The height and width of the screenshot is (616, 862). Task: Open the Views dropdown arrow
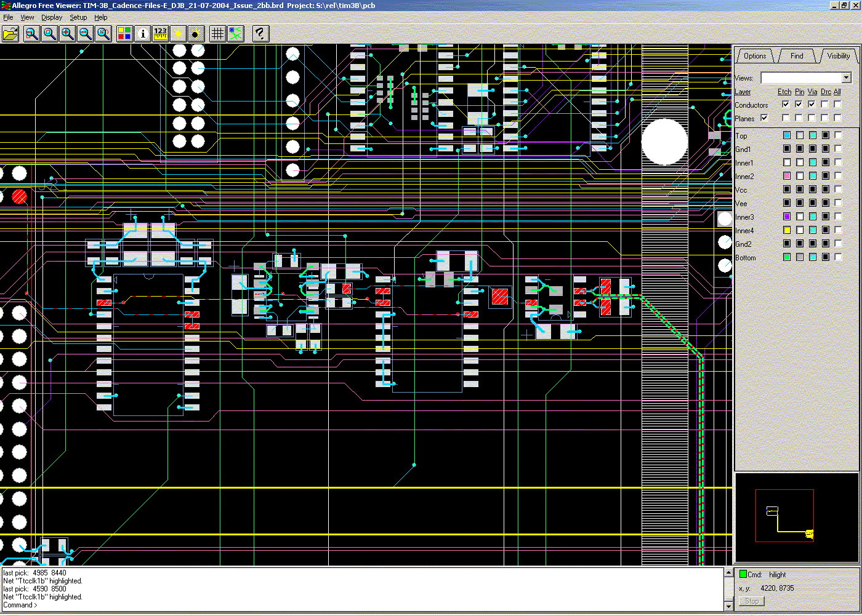pyautogui.click(x=847, y=78)
